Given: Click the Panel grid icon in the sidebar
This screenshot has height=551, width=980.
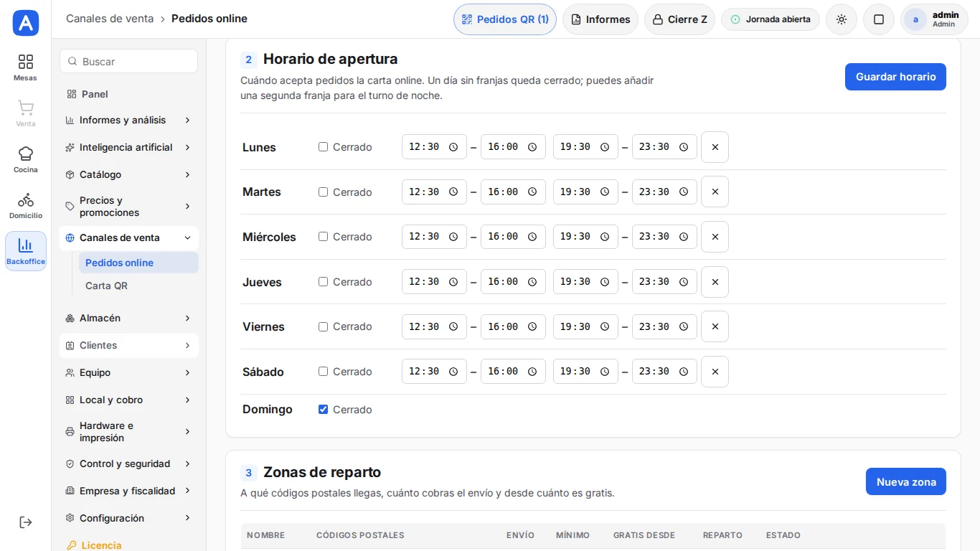Looking at the screenshot, I should click(x=71, y=94).
